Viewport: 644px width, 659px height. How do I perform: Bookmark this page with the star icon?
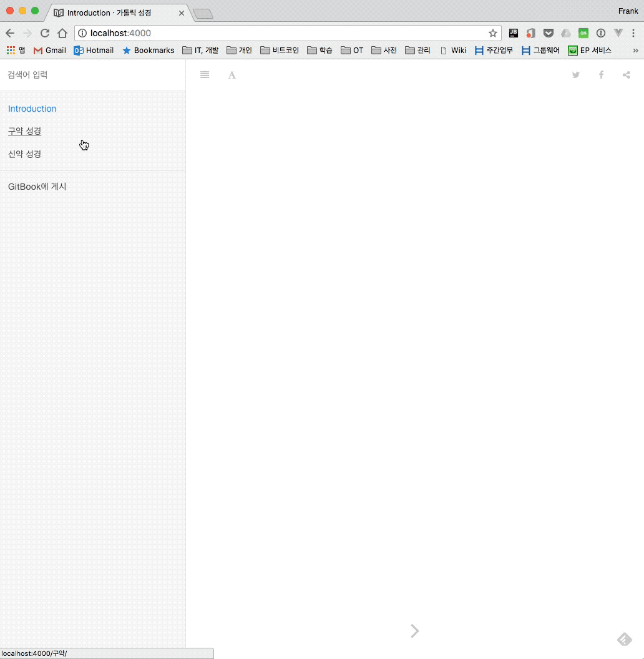click(493, 33)
